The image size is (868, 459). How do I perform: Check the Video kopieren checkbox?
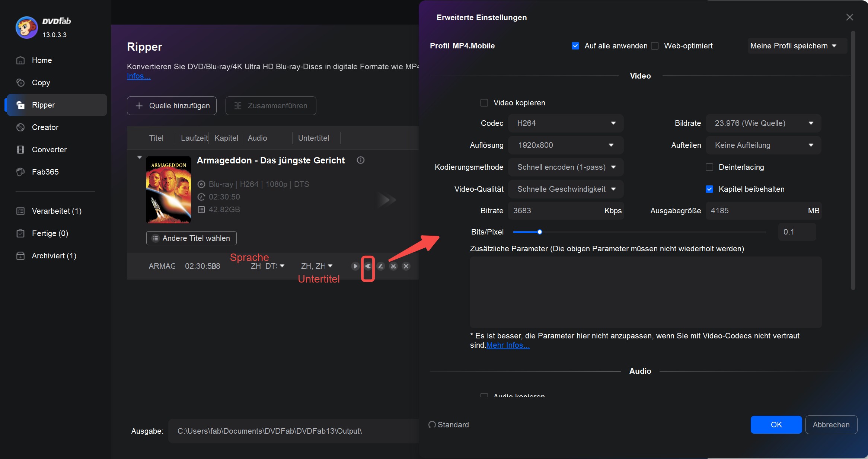484,103
